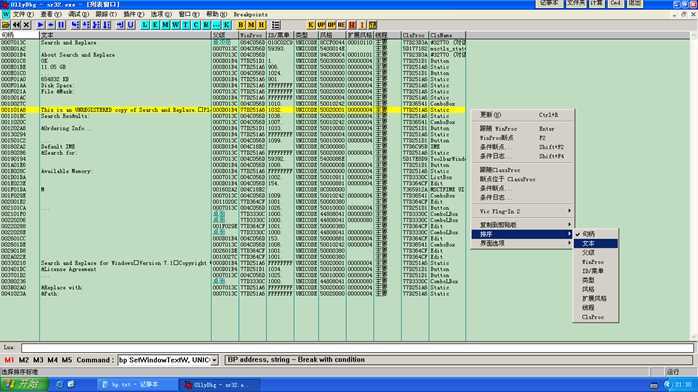Image resolution: width=698 pixels, height=392 pixels.
Task: Sort by 扩展风格 in submenu
Action: click(x=596, y=299)
